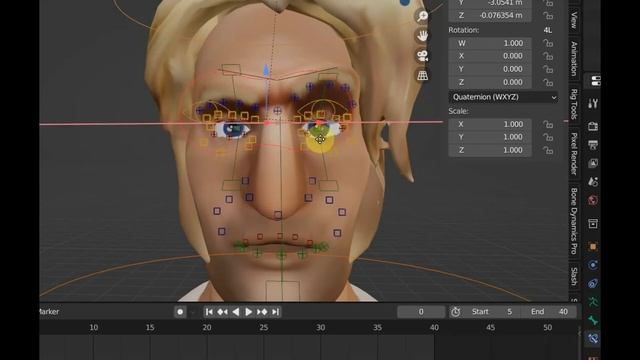Toggle the 4L rotation lock mode button
The image size is (640, 360).
[x=548, y=30]
